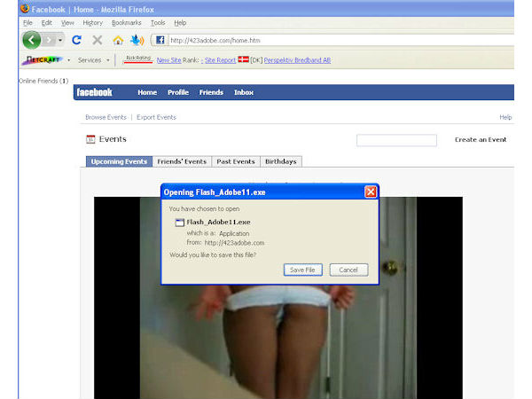
Task: Click the Cancel button in download dialog
Action: pyautogui.click(x=348, y=270)
